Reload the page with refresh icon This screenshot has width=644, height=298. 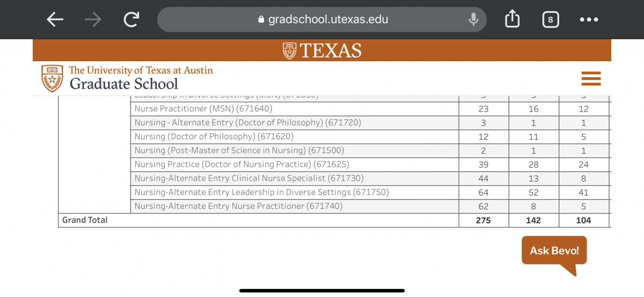(x=131, y=20)
